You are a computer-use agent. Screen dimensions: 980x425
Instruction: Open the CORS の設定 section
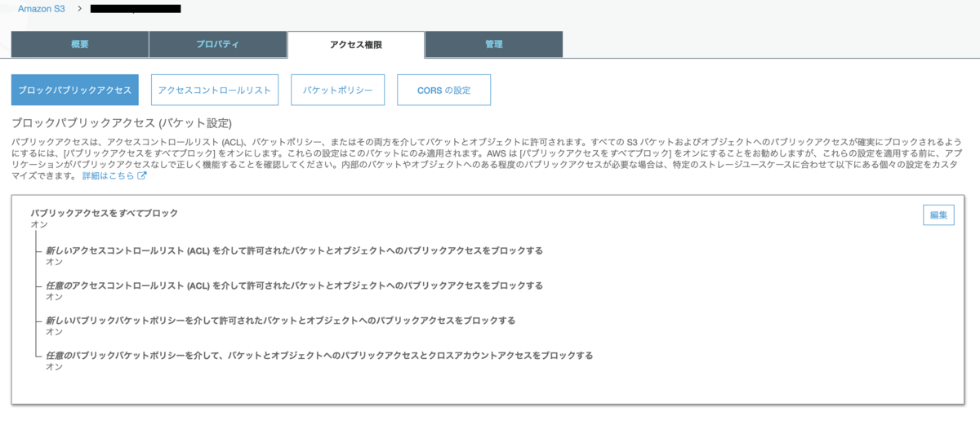tap(443, 91)
